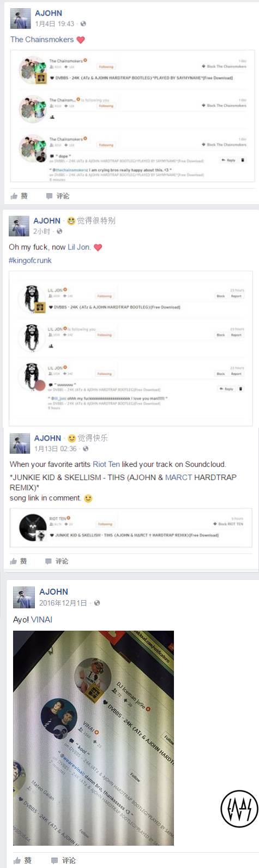Comment on the Riot Ten post
Image resolution: width=259 pixels, height=868 pixels.
coord(57,561)
